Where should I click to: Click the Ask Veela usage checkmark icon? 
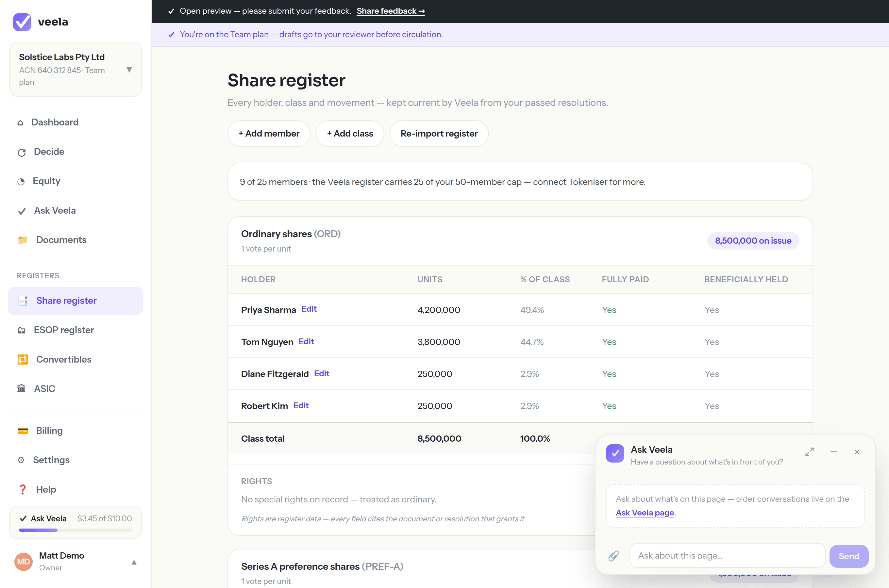point(23,519)
